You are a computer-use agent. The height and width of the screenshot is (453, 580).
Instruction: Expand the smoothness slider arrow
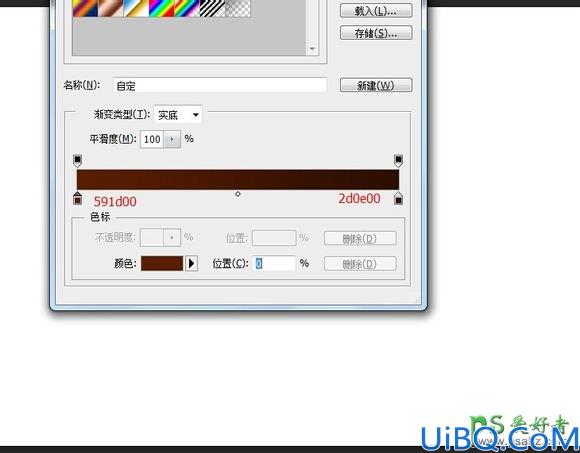coord(172,139)
